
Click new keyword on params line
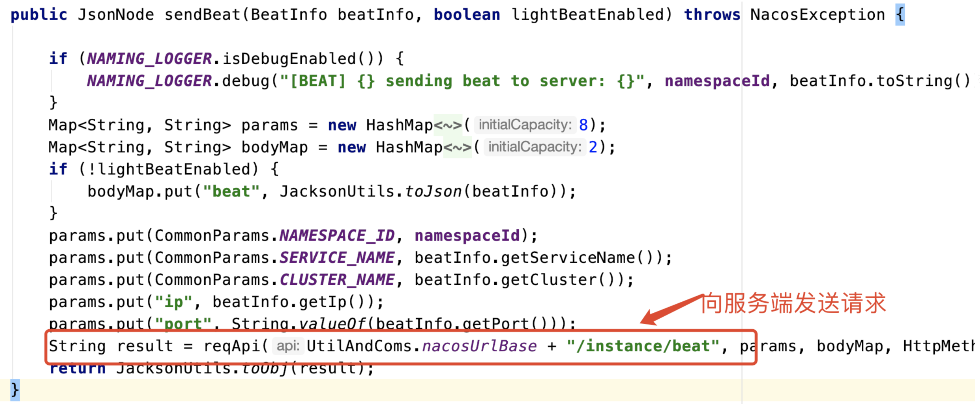tap(342, 125)
